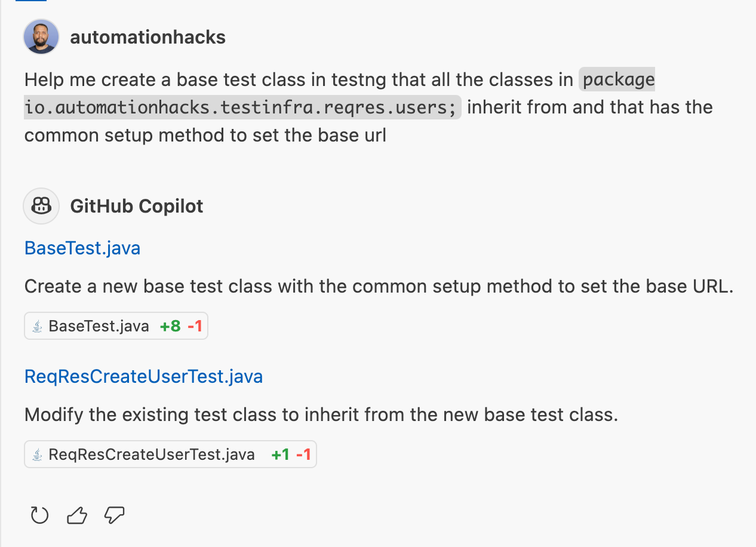The width and height of the screenshot is (756, 547).
Task: Toggle the retry action for the response
Action: pos(39,515)
